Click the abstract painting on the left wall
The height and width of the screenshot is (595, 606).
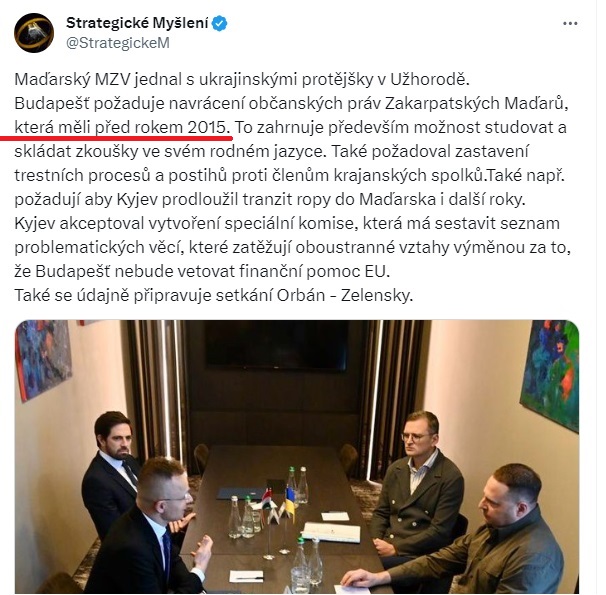42,359
